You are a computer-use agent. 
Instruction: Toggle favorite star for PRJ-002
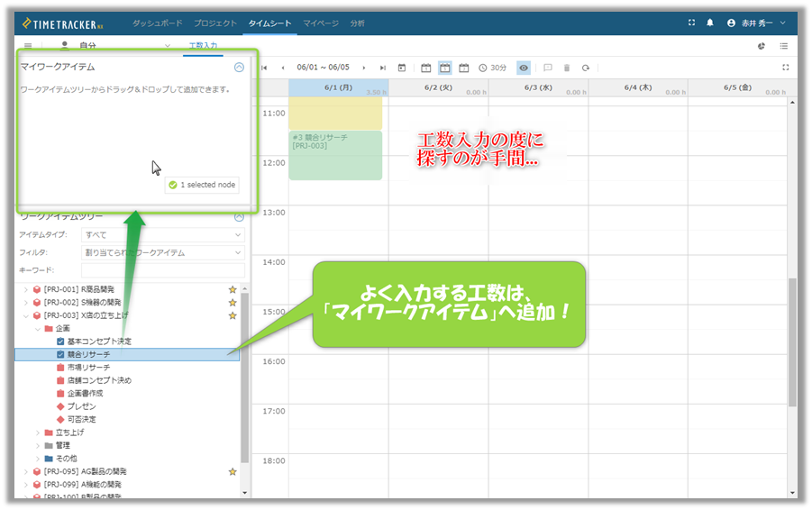tap(233, 303)
